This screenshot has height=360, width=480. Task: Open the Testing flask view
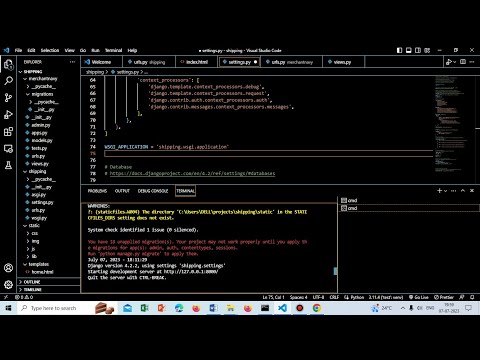tap(8, 165)
